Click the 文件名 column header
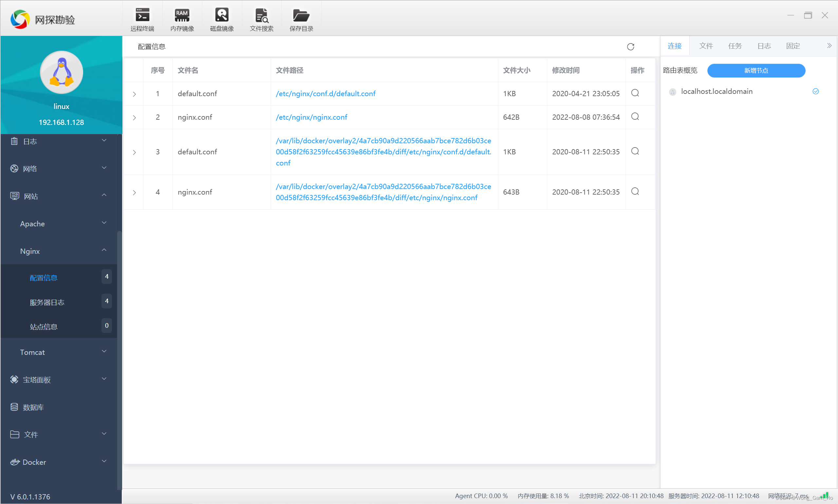 click(x=188, y=70)
